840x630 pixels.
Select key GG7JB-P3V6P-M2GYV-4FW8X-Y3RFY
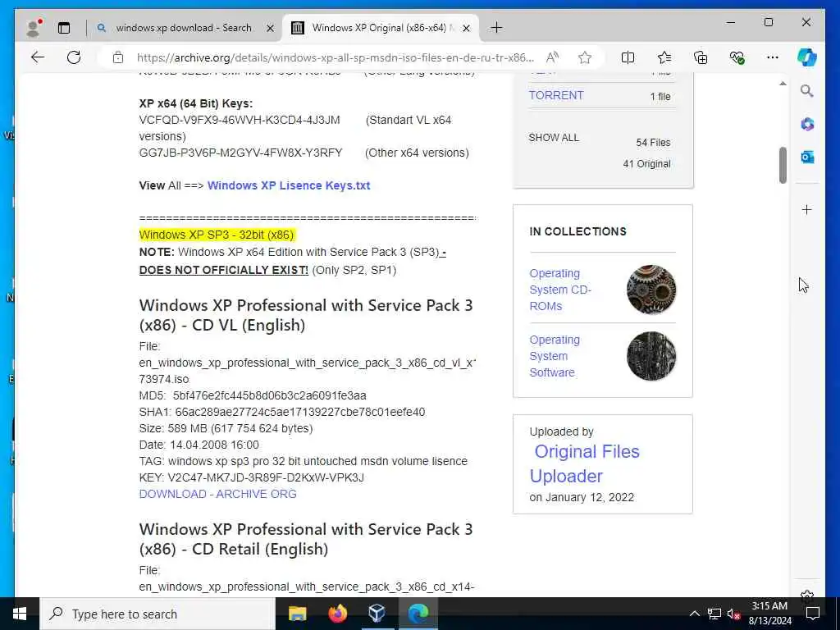point(240,153)
